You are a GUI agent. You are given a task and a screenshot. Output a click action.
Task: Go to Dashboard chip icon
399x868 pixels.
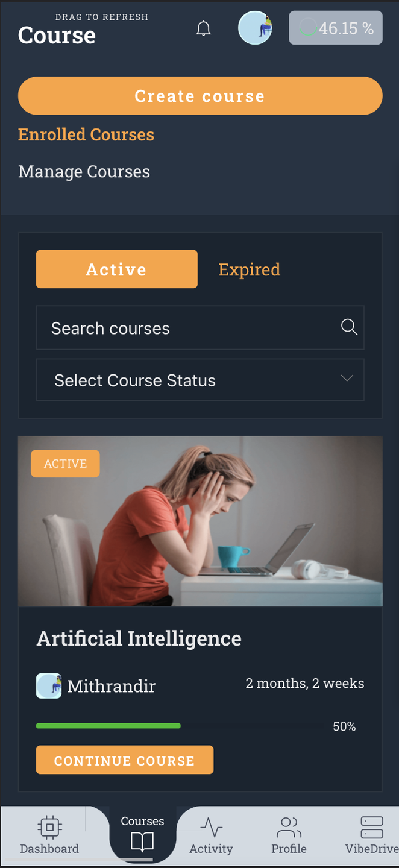click(x=49, y=826)
